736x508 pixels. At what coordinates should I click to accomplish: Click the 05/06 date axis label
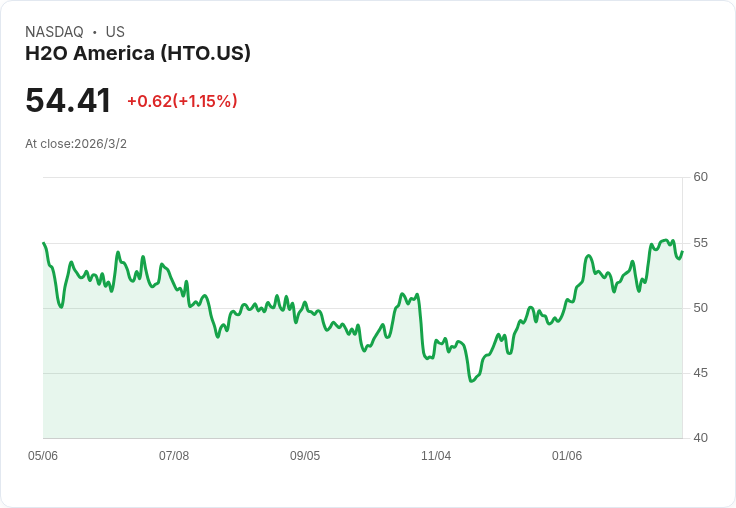tap(43, 456)
